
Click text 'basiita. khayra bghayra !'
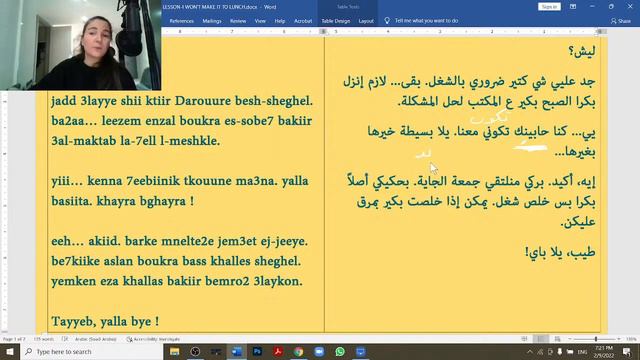pos(122,201)
